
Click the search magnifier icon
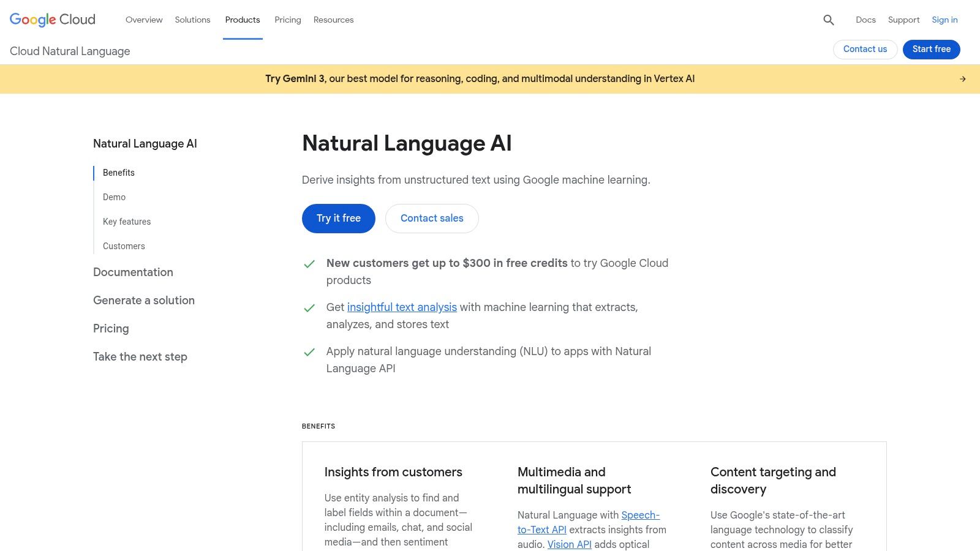(x=828, y=20)
